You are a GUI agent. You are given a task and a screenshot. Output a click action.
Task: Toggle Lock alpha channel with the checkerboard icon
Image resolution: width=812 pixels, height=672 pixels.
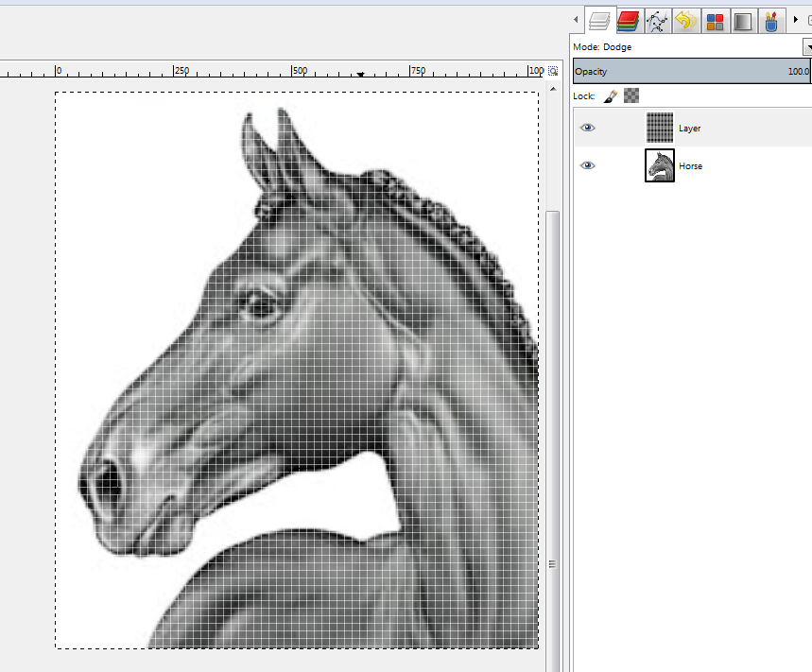[631, 95]
